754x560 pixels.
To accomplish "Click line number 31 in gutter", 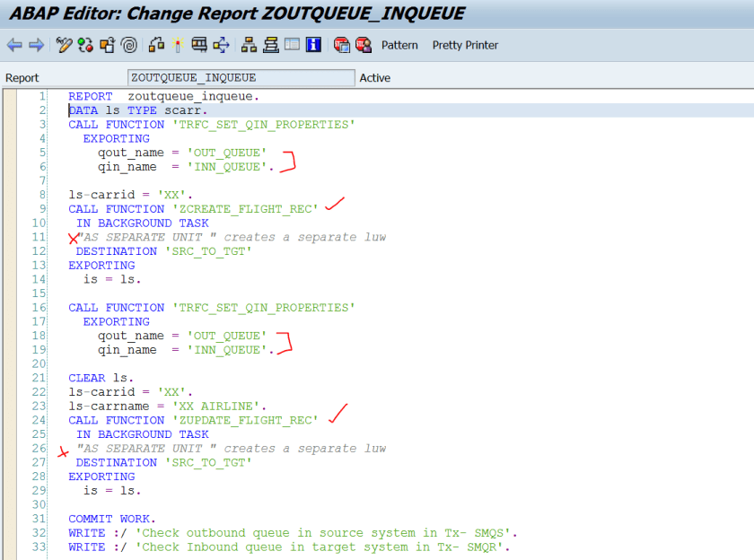I will [x=39, y=519].
